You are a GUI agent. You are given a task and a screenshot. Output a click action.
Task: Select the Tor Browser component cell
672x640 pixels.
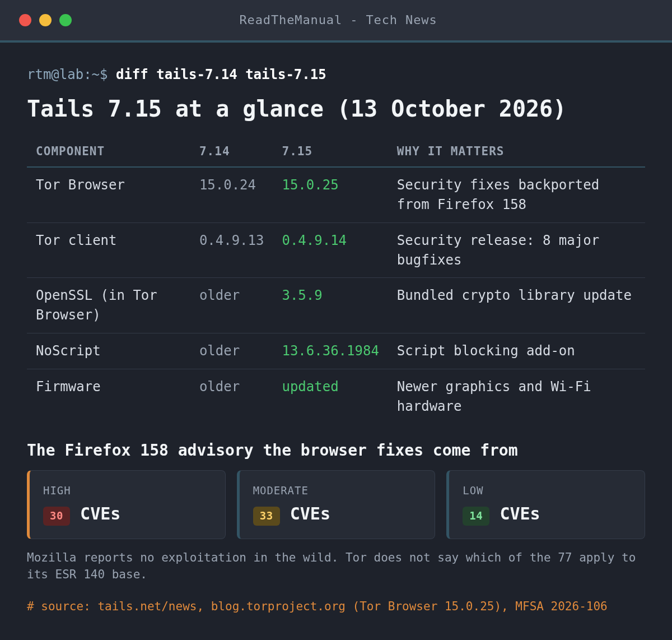click(80, 185)
